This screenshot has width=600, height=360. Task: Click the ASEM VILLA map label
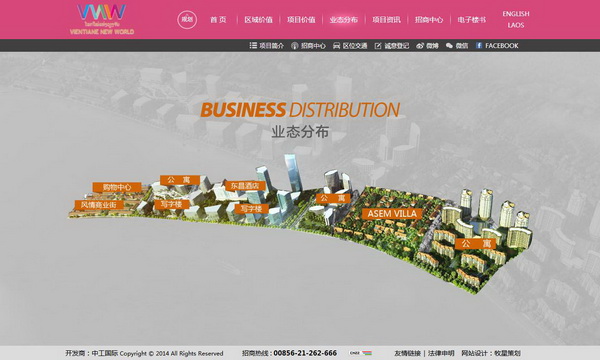[x=392, y=213]
